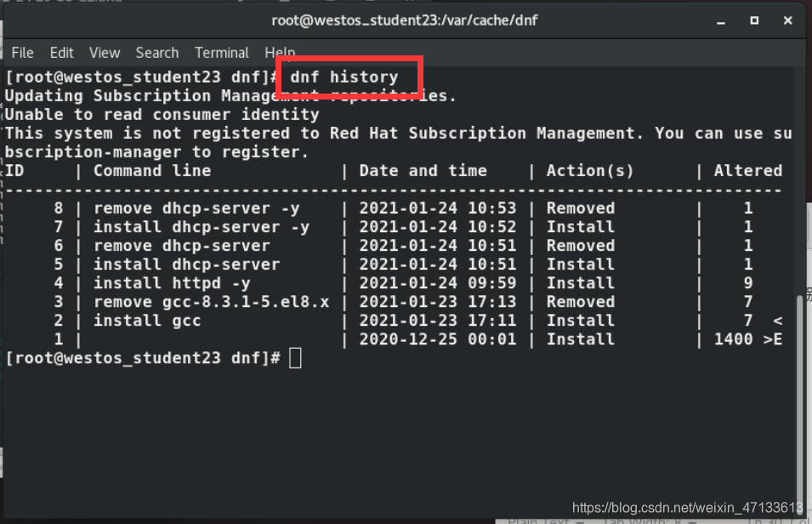Viewport: 812px width, 524px height.
Task: Click 'remove dhcp-server -y' in row 8
Action: click(x=196, y=208)
